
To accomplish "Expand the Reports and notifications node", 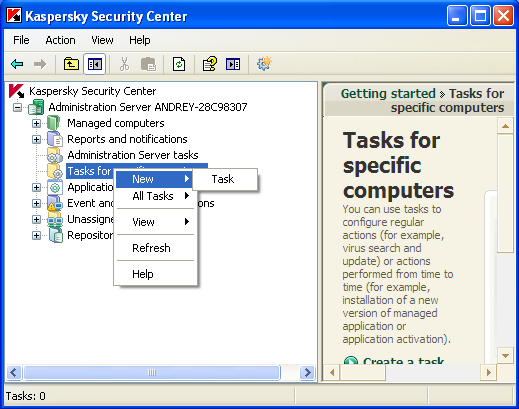I will coord(36,139).
